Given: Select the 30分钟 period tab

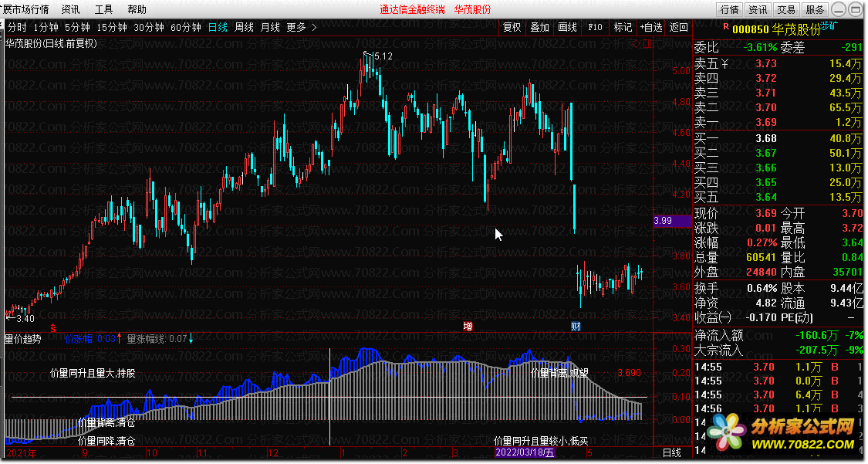Looking at the screenshot, I should point(149,27).
